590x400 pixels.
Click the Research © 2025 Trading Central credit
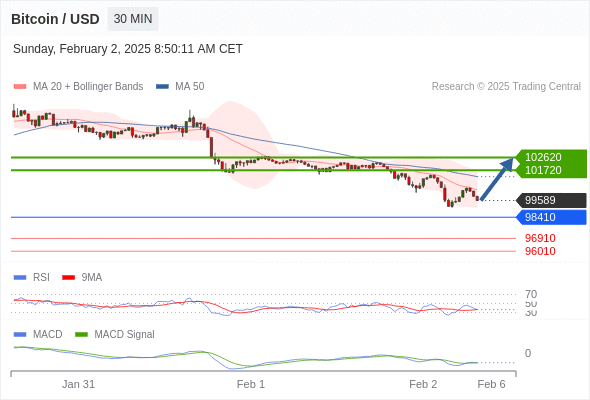pyautogui.click(x=506, y=87)
